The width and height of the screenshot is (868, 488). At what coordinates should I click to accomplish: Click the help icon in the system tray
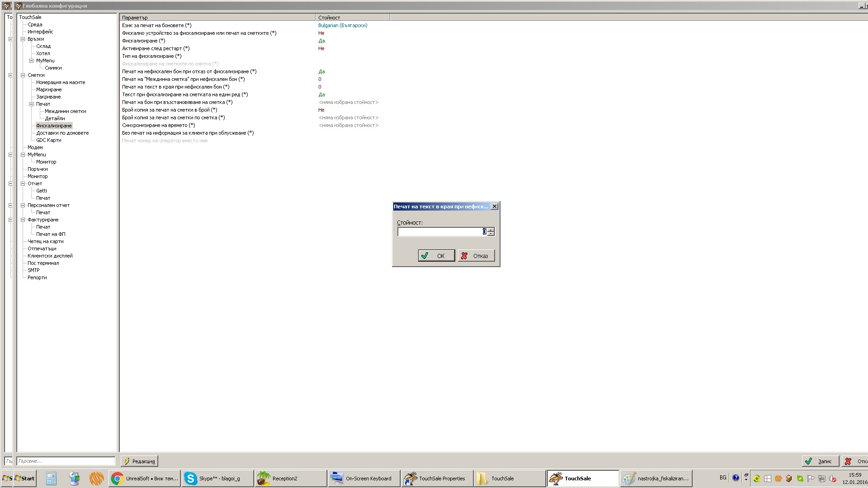pyautogui.click(x=736, y=478)
